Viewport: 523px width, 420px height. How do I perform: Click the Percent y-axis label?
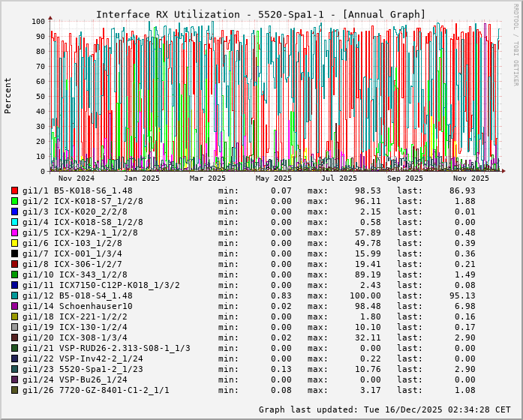point(8,95)
